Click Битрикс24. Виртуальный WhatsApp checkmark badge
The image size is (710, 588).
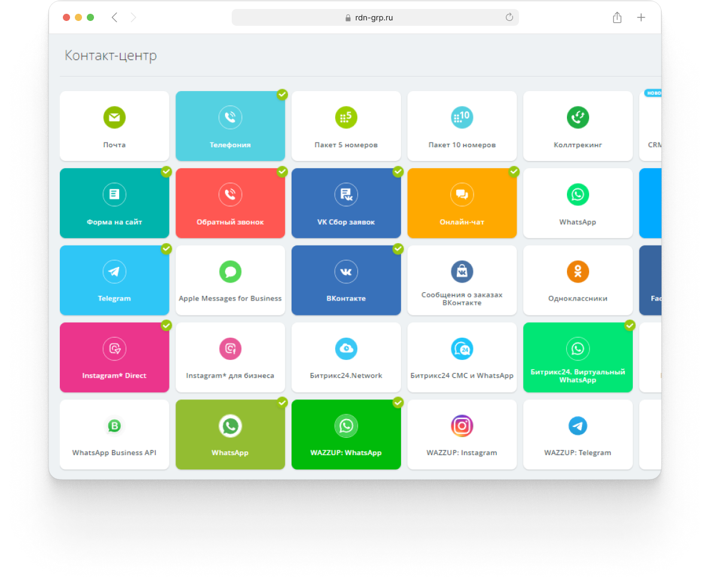[x=630, y=325]
